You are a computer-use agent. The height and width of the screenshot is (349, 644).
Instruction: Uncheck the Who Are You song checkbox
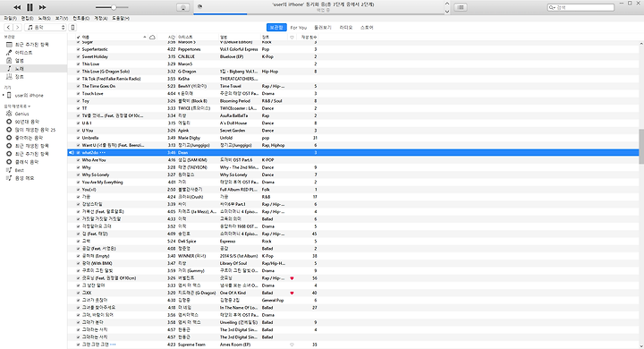(x=78, y=160)
